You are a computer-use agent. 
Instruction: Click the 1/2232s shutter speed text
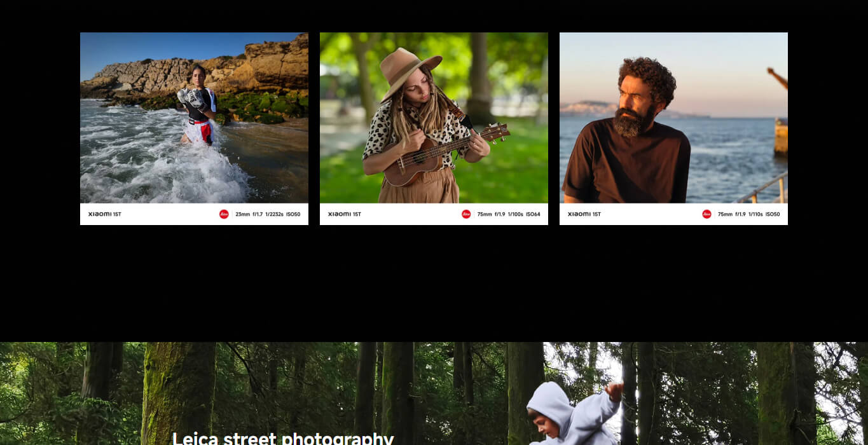tap(274, 214)
